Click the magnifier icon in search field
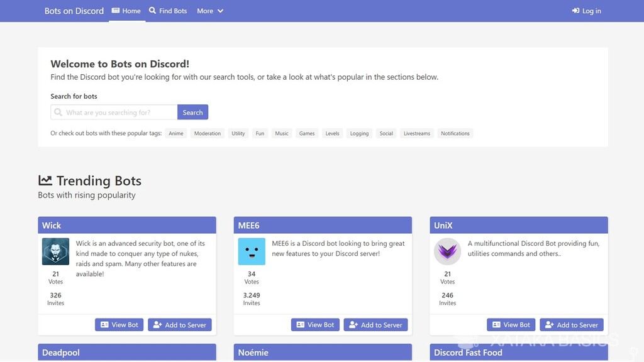The height and width of the screenshot is (362, 644). [58, 112]
